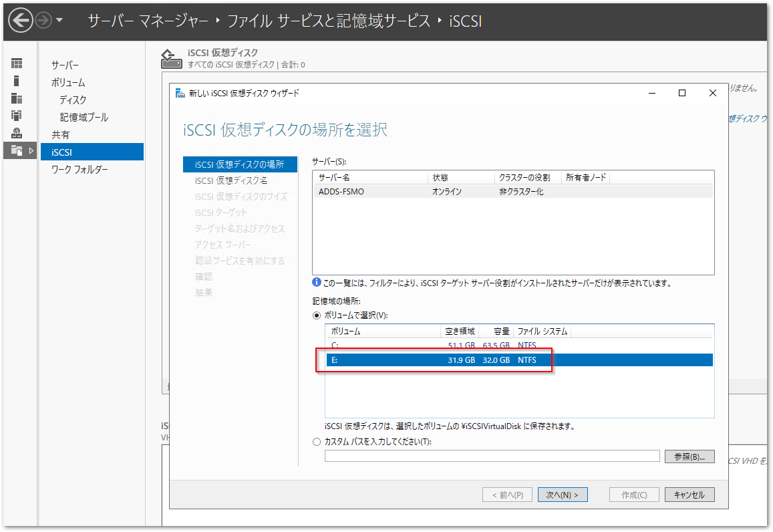Open the Dashboard from the left icon bar
This screenshot has width=773, height=532.
(17, 63)
